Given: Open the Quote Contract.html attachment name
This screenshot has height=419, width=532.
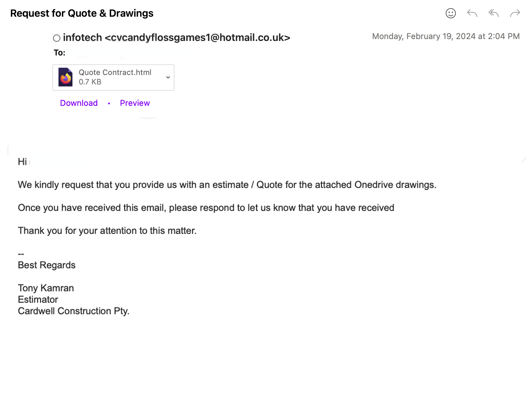Looking at the screenshot, I should click(x=115, y=72).
